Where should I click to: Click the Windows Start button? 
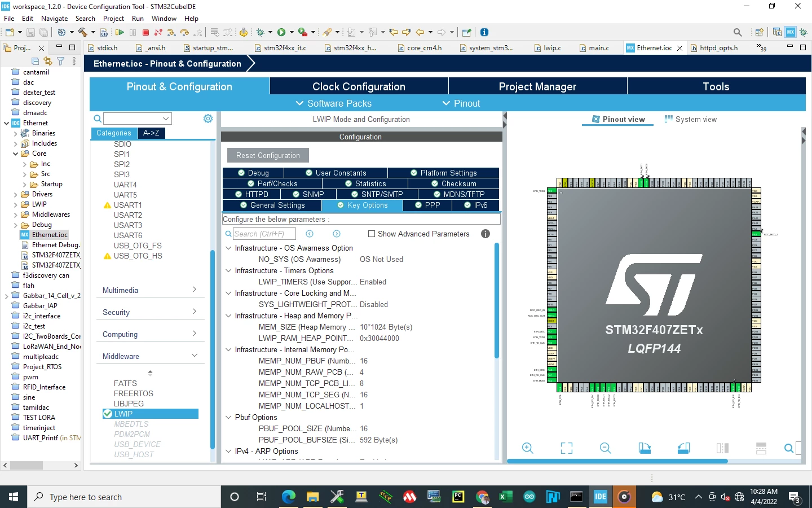click(x=14, y=497)
